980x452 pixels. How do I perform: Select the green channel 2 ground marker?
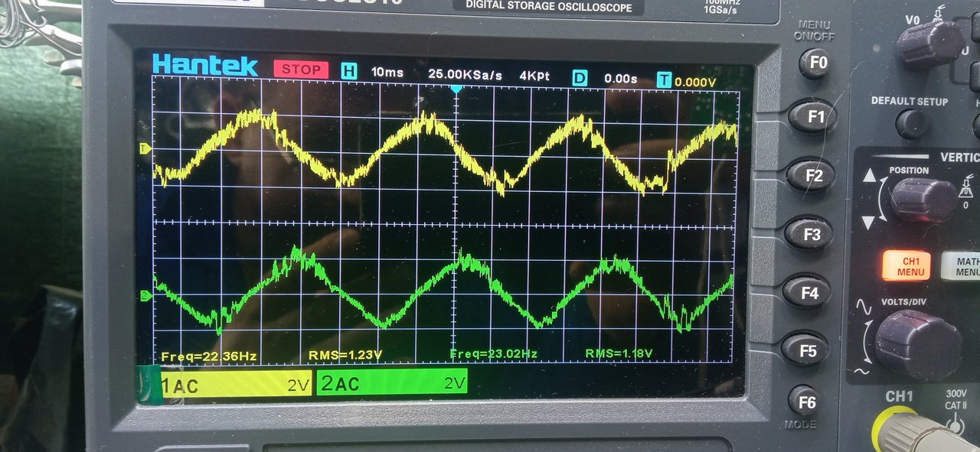144,294
